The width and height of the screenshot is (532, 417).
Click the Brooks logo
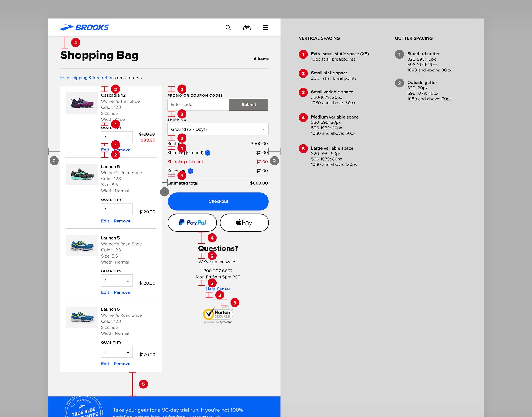pos(85,28)
